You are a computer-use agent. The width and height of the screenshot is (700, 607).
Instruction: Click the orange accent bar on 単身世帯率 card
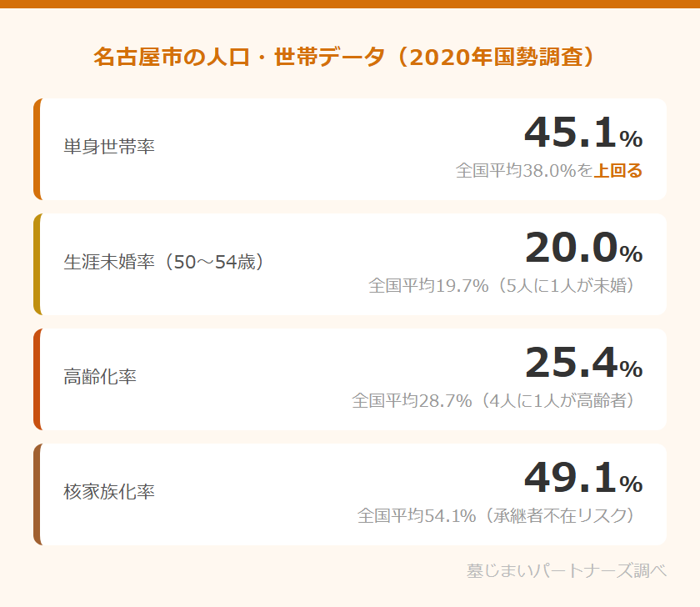[x=37, y=149]
